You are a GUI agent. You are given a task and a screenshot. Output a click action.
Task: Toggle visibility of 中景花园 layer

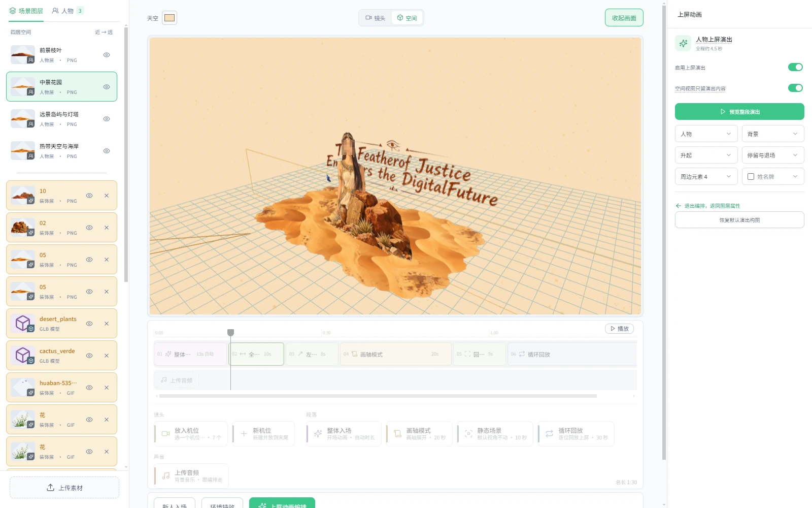(107, 87)
